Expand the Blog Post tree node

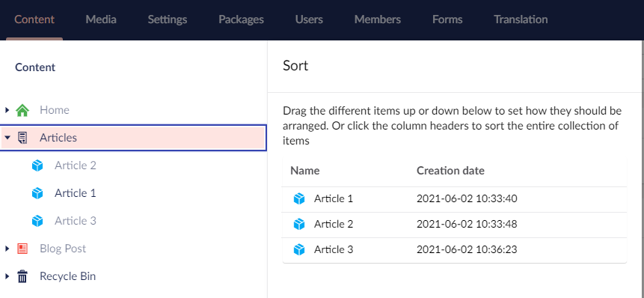tap(7, 249)
